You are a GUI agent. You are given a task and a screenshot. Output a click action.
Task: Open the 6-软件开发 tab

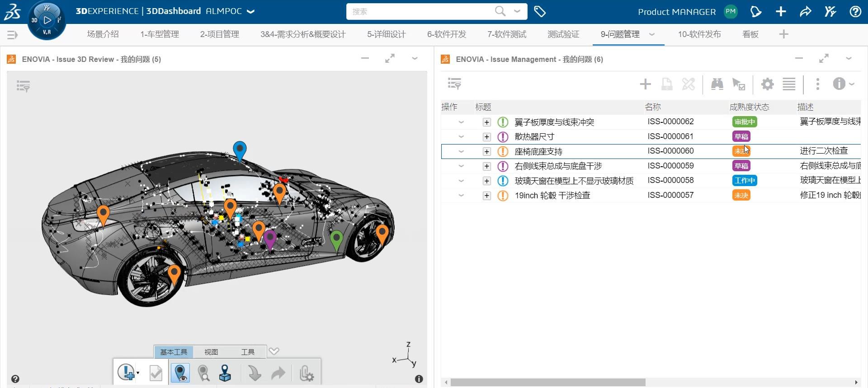click(x=447, y=34)
